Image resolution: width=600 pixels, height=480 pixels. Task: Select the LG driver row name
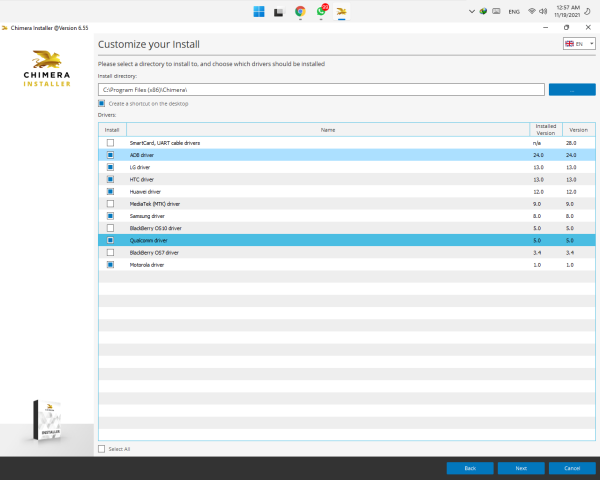click(x=140, y=167)
